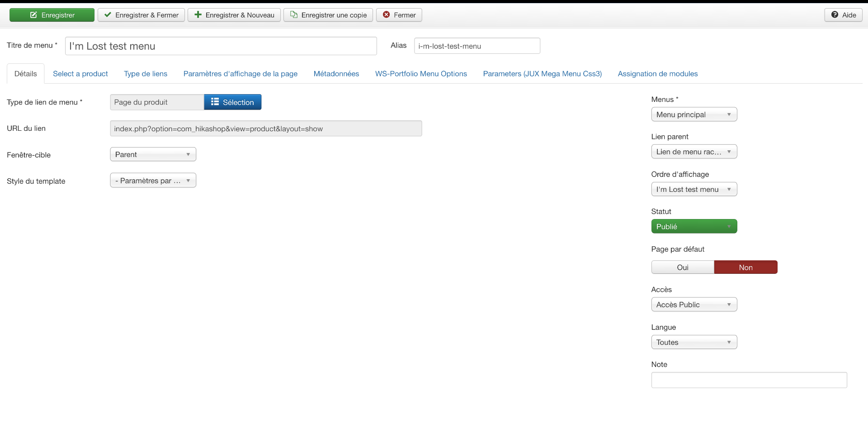868x429 pixels.
Task: Click the green Enregistrer save button
Action: 52,15
